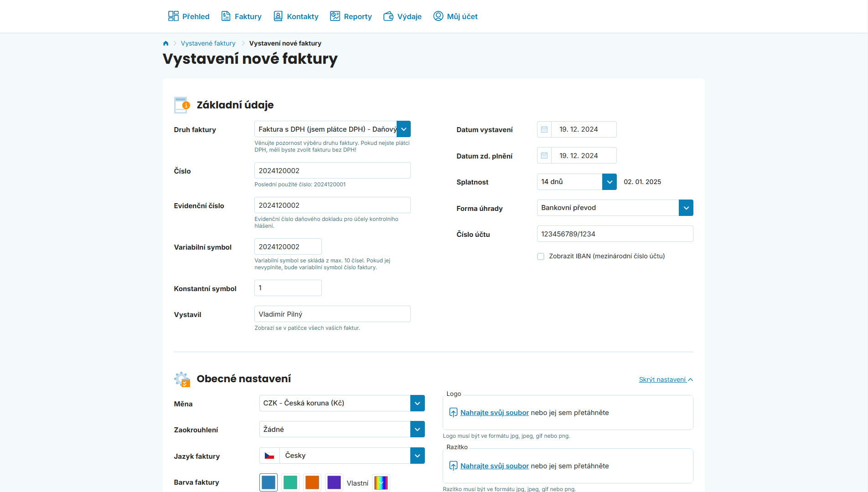This screenshot has height=492, width=868.
Task: Click the Reporty chart icon
Action: [x=335, y=16]
